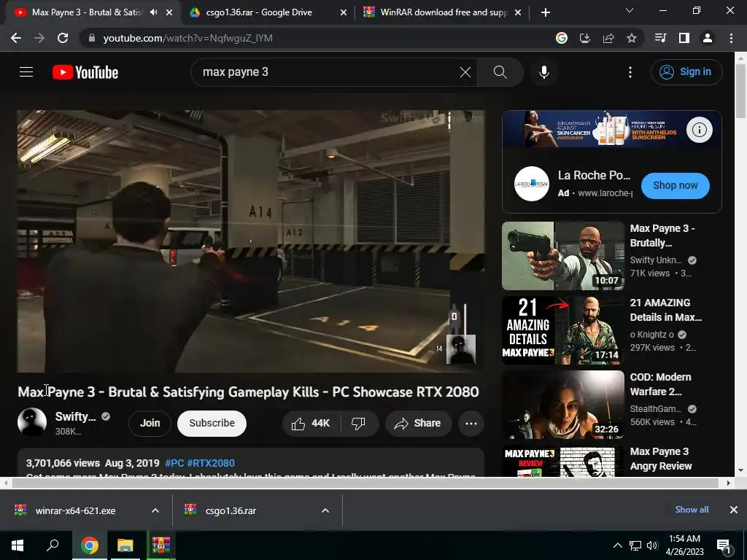This screenshot has height=560, width=747.
Task: Close the Google Drive tab
Action: (x=344, y=13)
